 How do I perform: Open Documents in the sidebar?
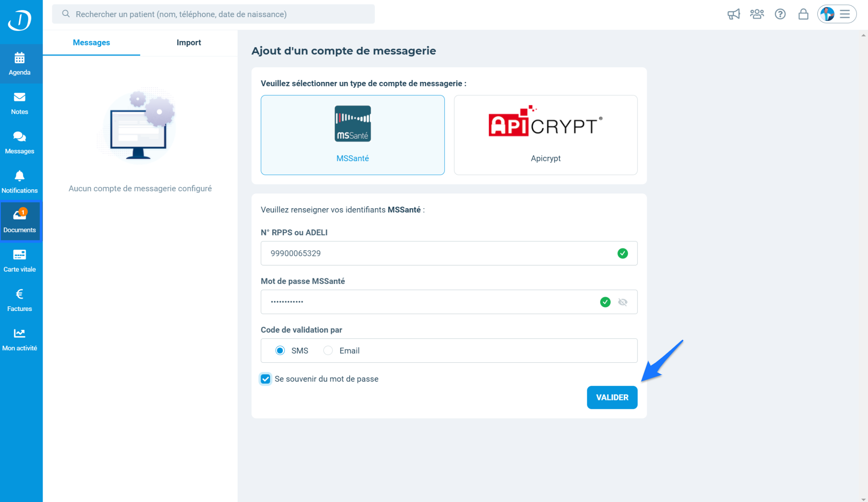pyautogui.click(x=20, y=222)
